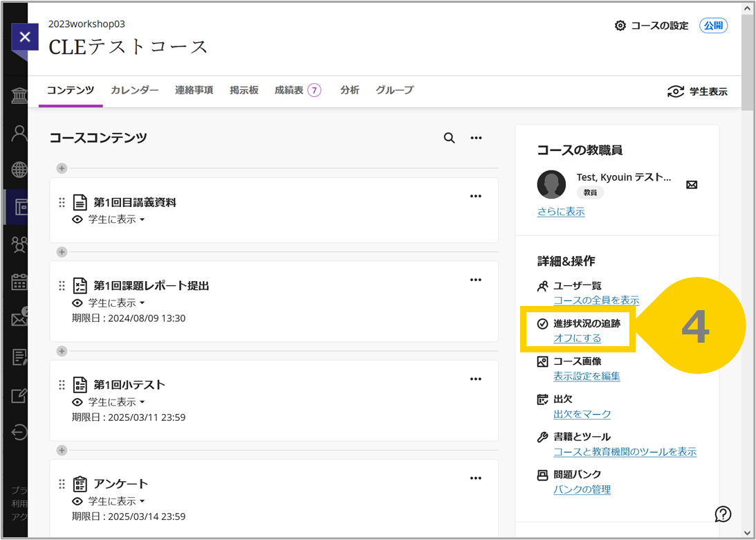Open more options for 第1回目講義資料
The height and width of the screenshot is (540, 756).
[476, 196]
